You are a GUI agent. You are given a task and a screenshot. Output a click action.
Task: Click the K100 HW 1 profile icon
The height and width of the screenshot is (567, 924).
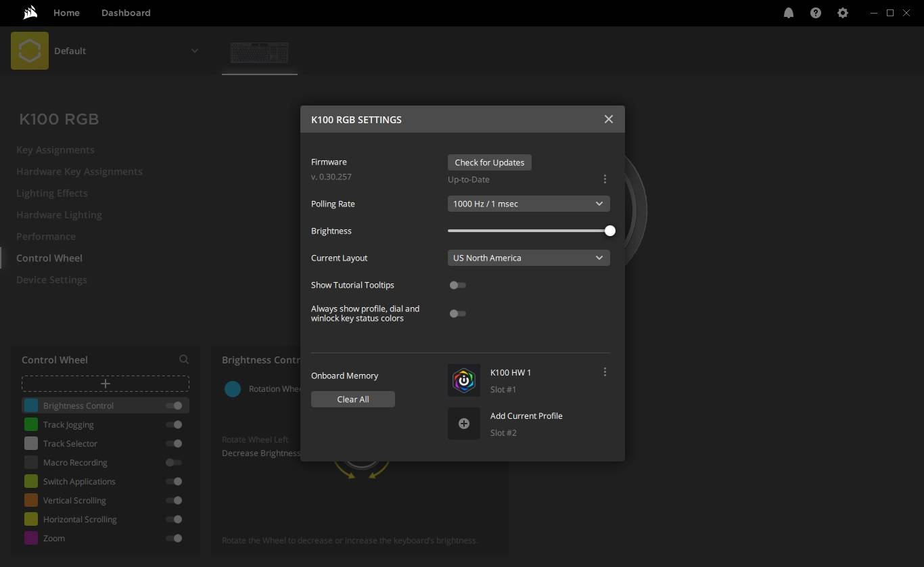464,380
